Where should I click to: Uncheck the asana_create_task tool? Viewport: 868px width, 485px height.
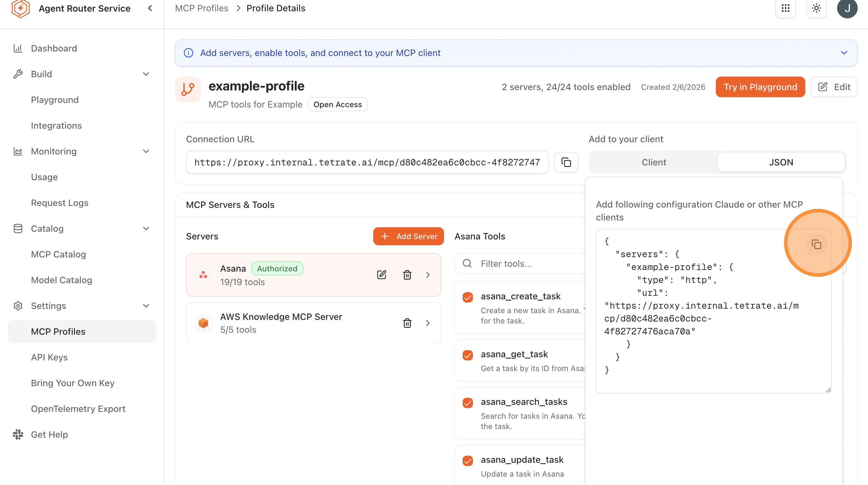point(468,297)
